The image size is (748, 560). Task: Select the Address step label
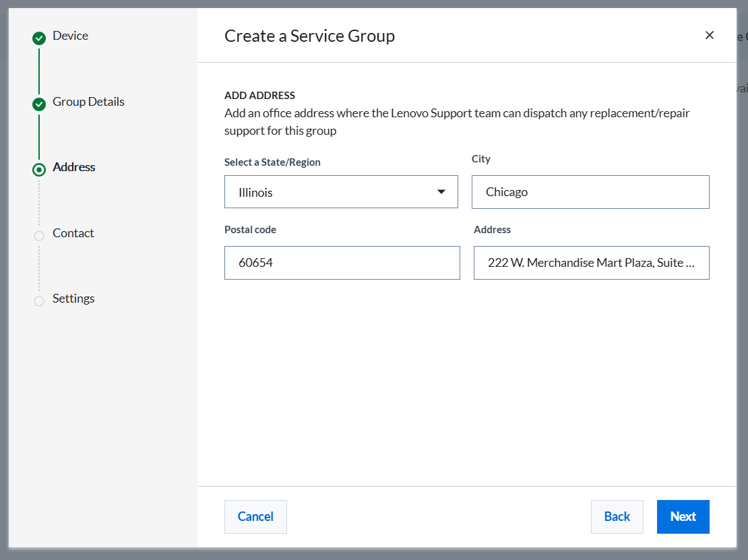74,167
